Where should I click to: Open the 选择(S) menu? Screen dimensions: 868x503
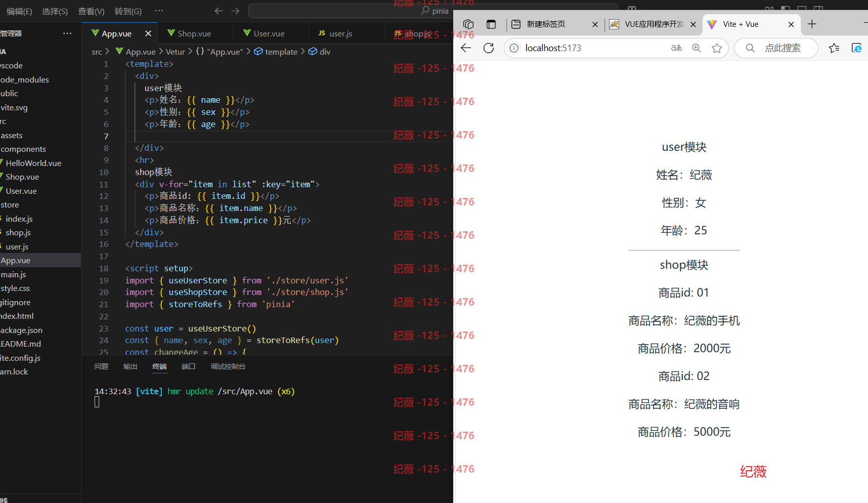pos(55,11)
